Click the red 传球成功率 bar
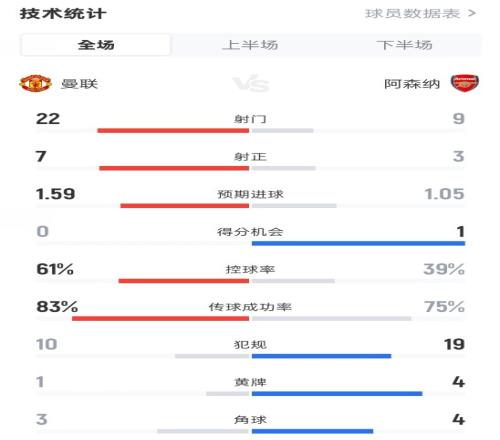 (x=160, y=319)
